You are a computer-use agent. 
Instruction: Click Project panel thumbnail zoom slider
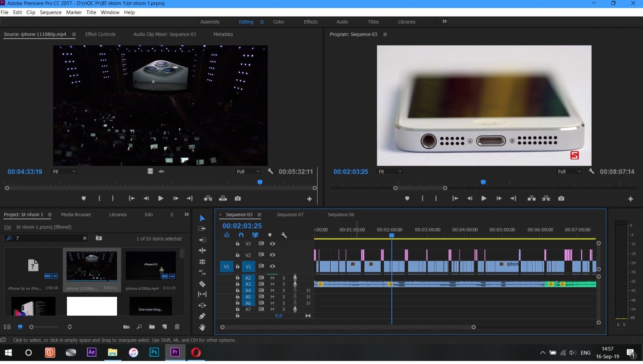(44, 327)
